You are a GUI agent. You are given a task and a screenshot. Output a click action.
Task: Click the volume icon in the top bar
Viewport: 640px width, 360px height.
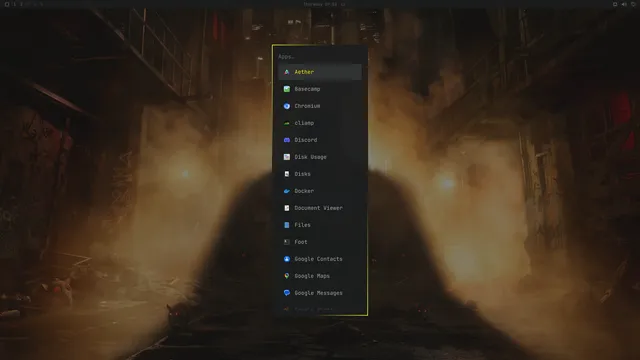(624, 4)
